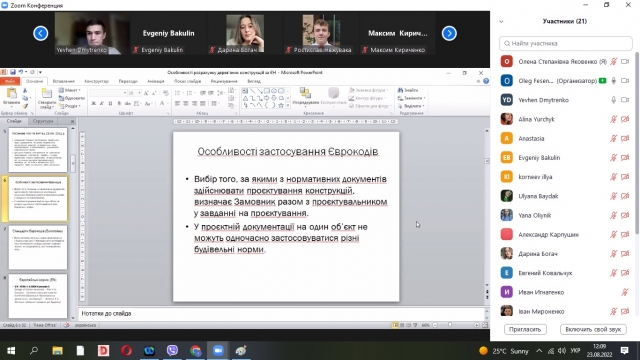Show previous video participants with left arrow
The height and width of the screenshot is (360, 640).
click(x=40, y=33)
